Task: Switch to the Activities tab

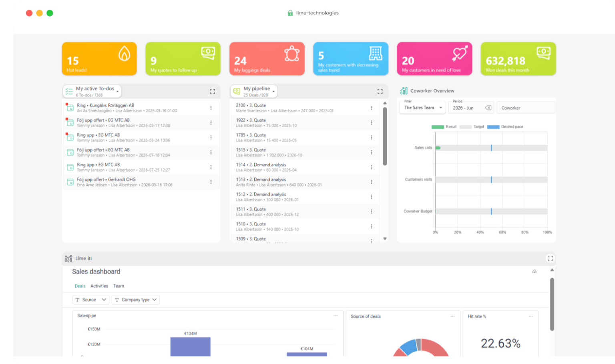Action: [99, 286]
